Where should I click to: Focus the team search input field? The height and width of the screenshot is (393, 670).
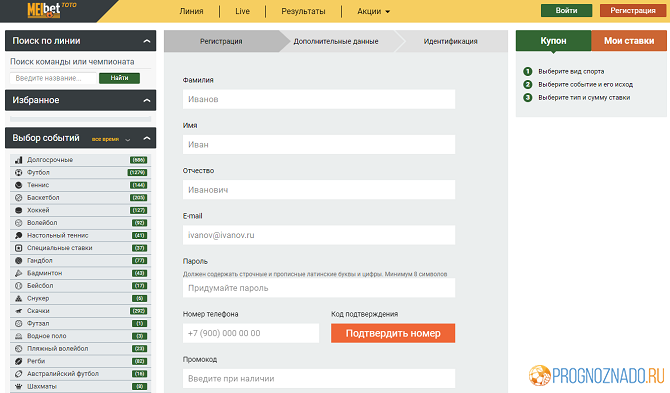coord(53,78)
